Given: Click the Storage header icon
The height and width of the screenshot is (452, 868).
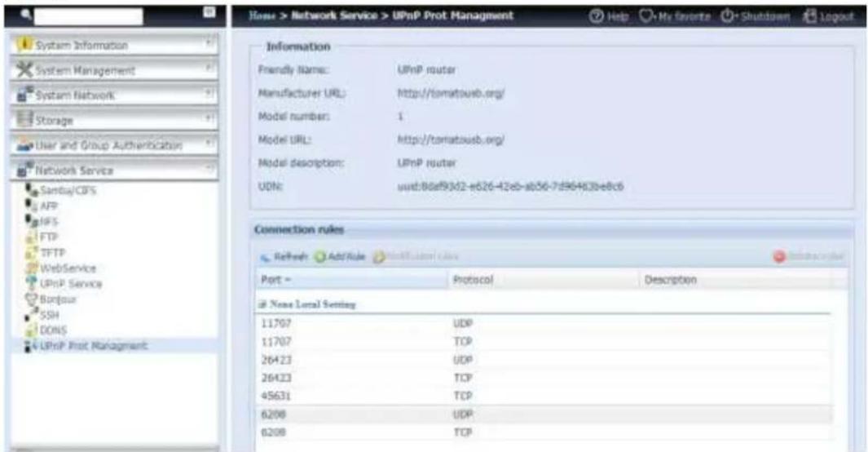Looking at the screenshot, I should (25, 120).
